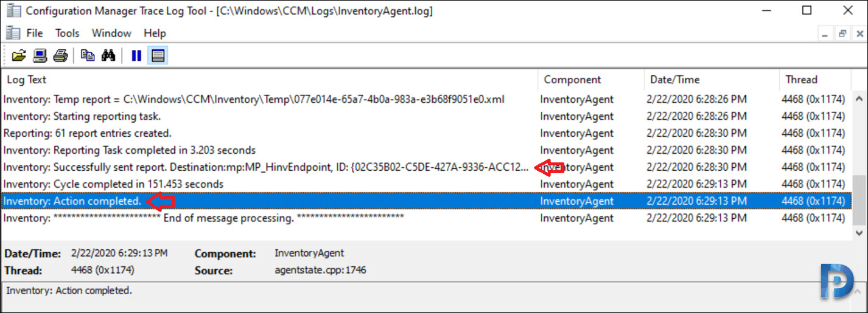Open on Server toolbar icon
Image resolution: width=868 pixels, height=313 pixels.
[40, 56]
